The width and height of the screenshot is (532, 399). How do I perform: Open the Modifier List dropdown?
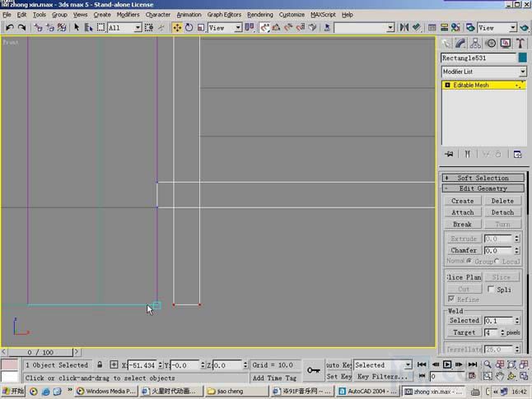coord(483,72)
